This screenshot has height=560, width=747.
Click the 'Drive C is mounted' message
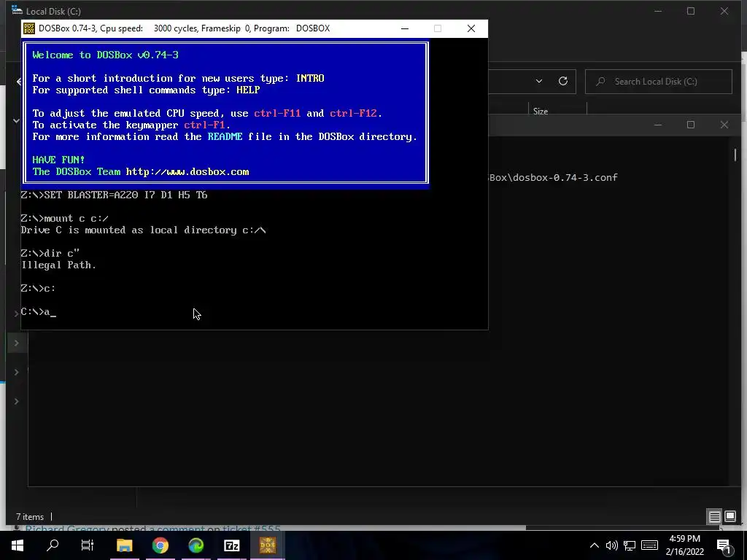click(x=144, y=230)
